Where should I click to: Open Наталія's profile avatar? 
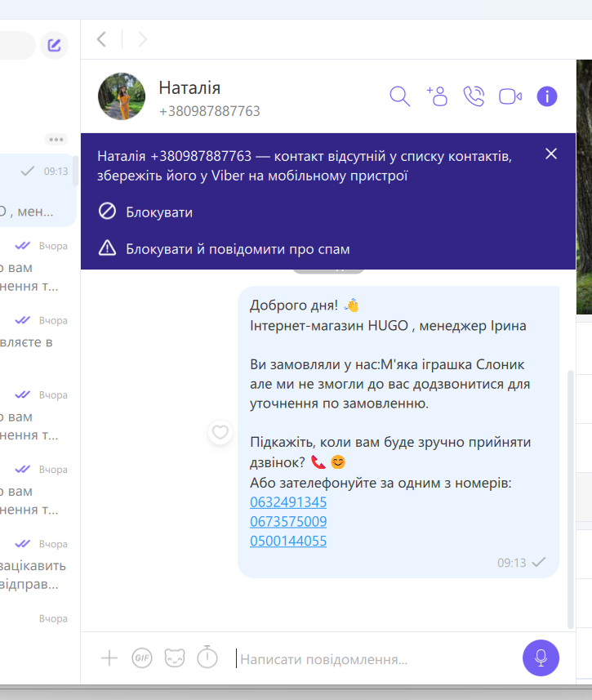point(122,96)
